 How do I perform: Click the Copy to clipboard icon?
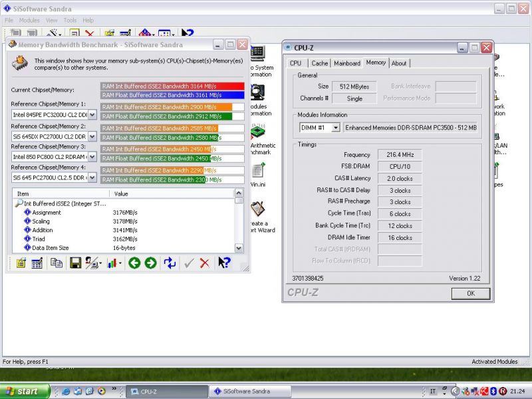(57, 263)
